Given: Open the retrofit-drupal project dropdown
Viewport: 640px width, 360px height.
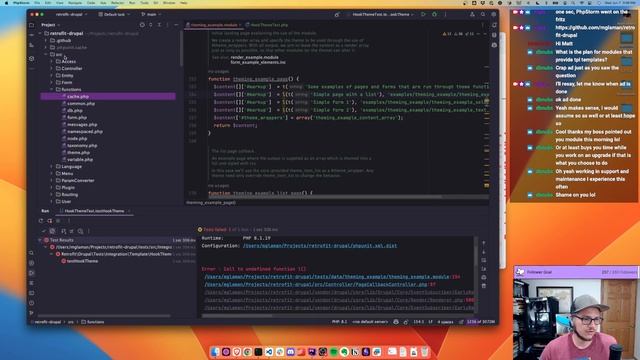Looking at the screenshot, I should click(x=71, y=14).
